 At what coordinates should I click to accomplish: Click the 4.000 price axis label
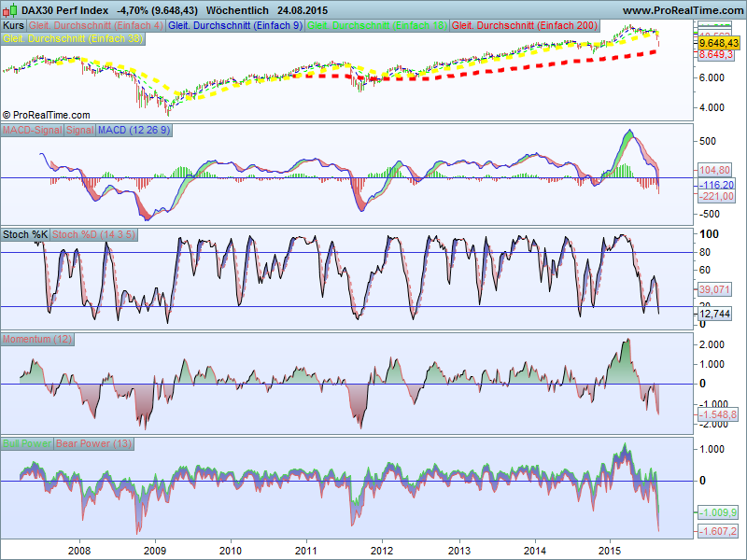coord(712,107)
